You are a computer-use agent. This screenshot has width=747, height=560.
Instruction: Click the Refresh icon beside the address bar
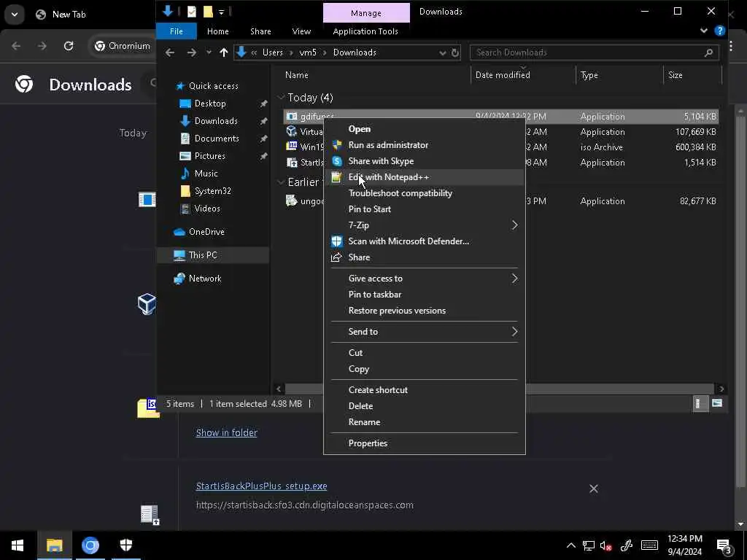455,52
